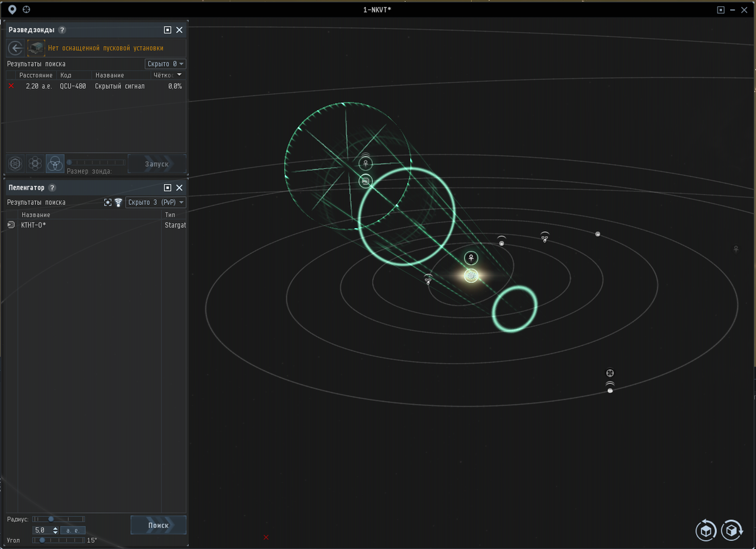This screenshot has width=756, height=549.
Task: Click the QCU-480 signature code
Action: click(72, 86)
